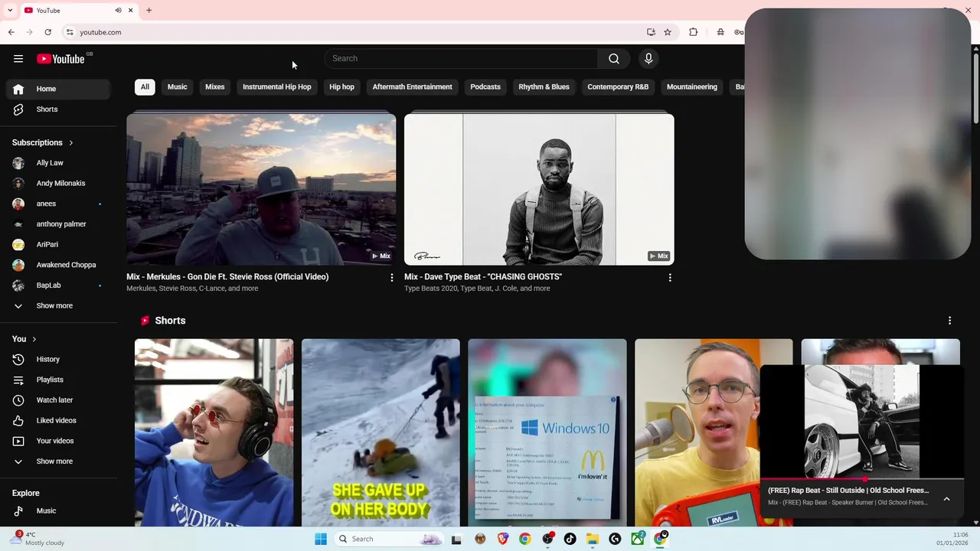Open the Andy Milonakis channel
The height and width of the screenshot is (551, 980).
coord(59,184)
